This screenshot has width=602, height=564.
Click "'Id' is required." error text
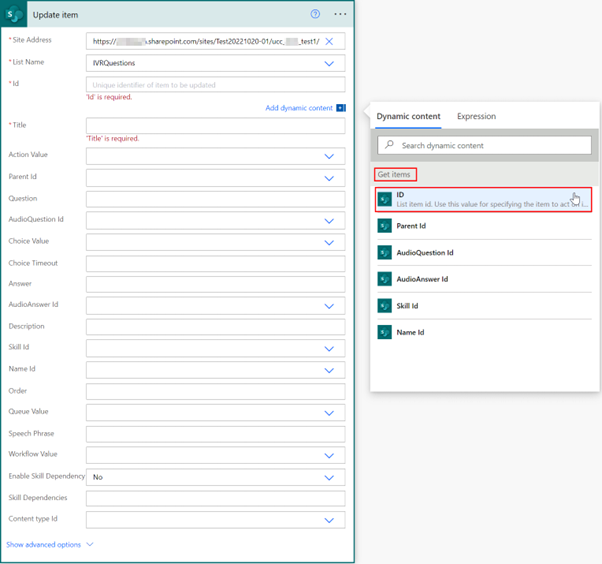point(109,97)
